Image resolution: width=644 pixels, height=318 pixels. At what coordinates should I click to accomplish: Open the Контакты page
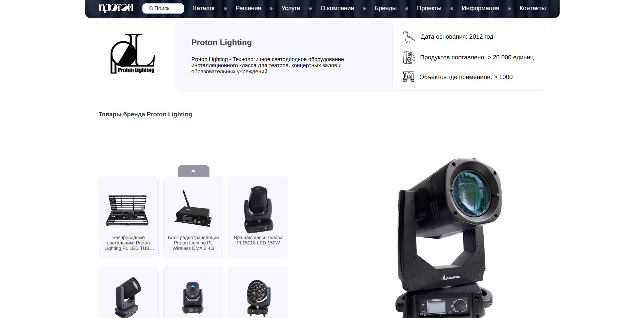pos(532,8)
